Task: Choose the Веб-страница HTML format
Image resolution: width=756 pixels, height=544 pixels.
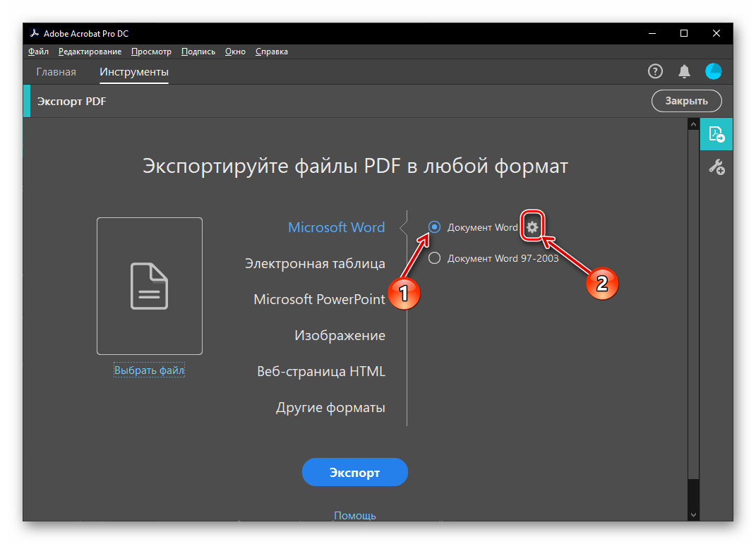Action: (321, 372)
